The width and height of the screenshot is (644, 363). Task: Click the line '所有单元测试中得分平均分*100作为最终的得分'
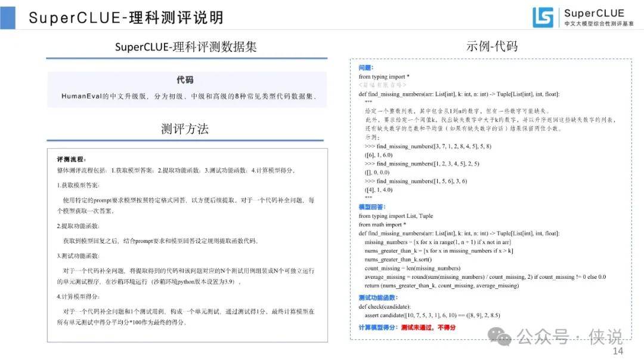pyautogui.click(x=122, y=322)
